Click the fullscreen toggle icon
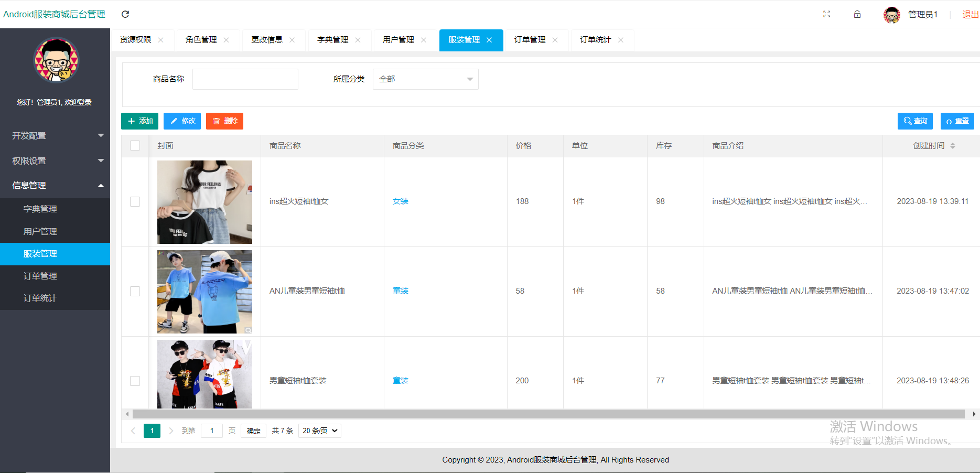 pyautogui.click(x=826, y=14)
